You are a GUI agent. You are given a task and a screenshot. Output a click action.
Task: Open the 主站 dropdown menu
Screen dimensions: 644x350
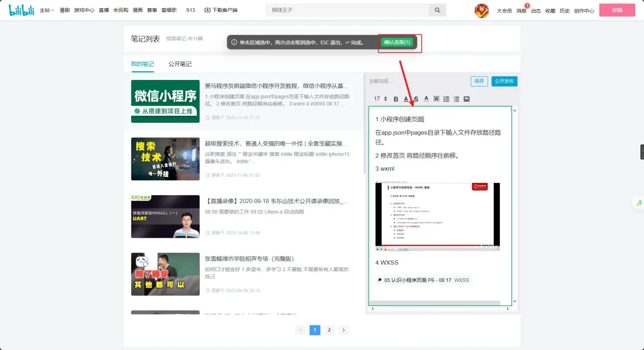[47, 10]
